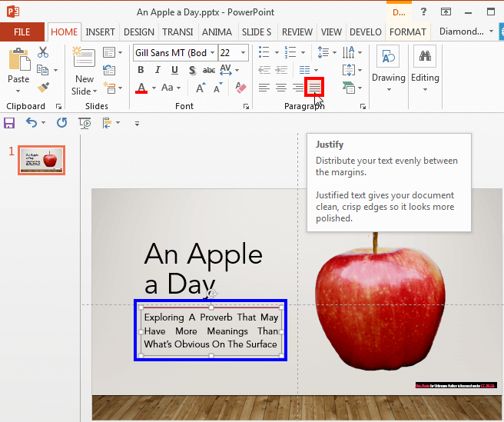Start slideshow from beginning icon
This screenshot has height=422, width=504.
pyautogui.click(x=84, y=123)
